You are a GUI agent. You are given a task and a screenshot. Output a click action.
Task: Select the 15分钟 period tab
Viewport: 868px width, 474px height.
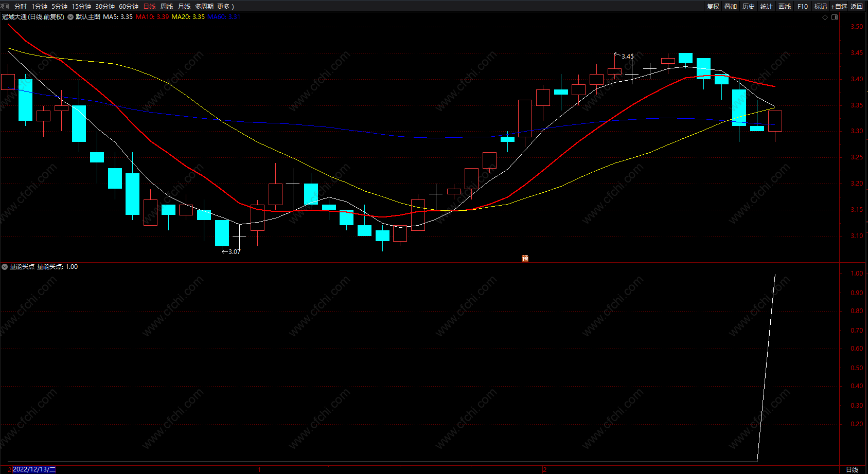[81, 7]
